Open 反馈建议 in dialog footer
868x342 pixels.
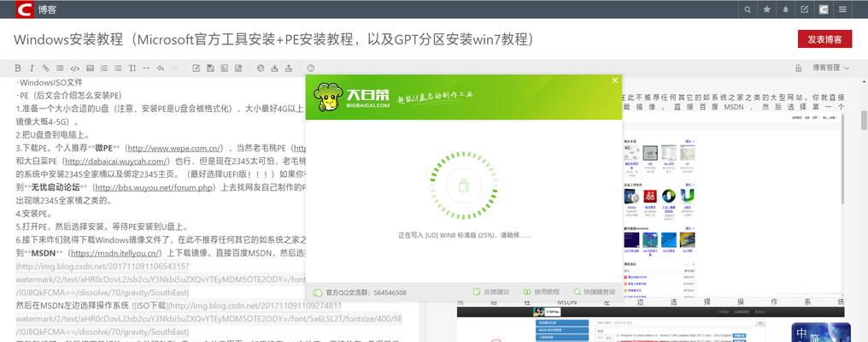coord(491,292)
